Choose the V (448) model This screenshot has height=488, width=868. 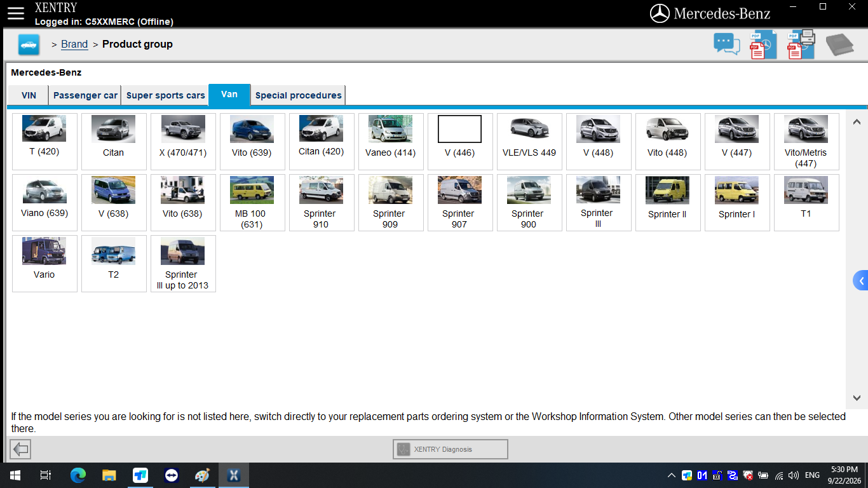click(x=599, y=142)
